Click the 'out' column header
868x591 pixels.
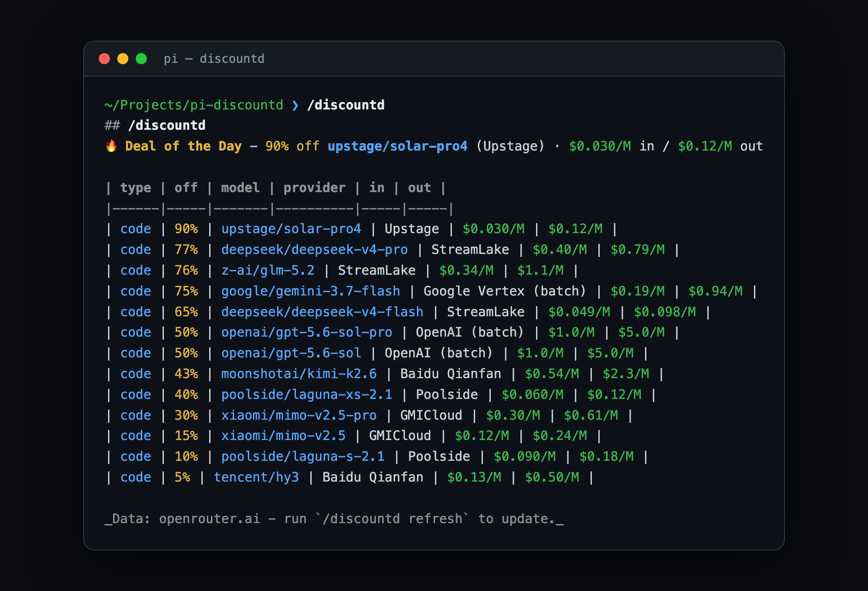[x=419, y=188]
